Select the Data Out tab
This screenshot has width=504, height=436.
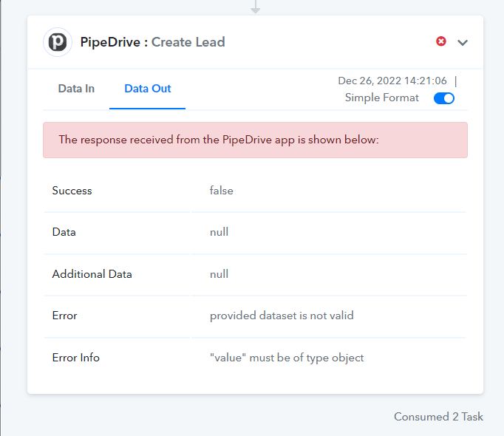point(148,89)
